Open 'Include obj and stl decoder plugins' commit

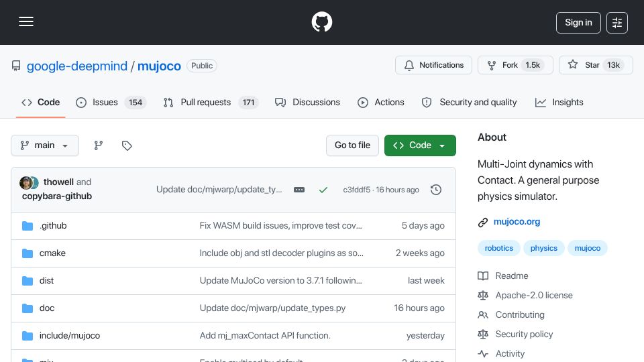(281, 253)
